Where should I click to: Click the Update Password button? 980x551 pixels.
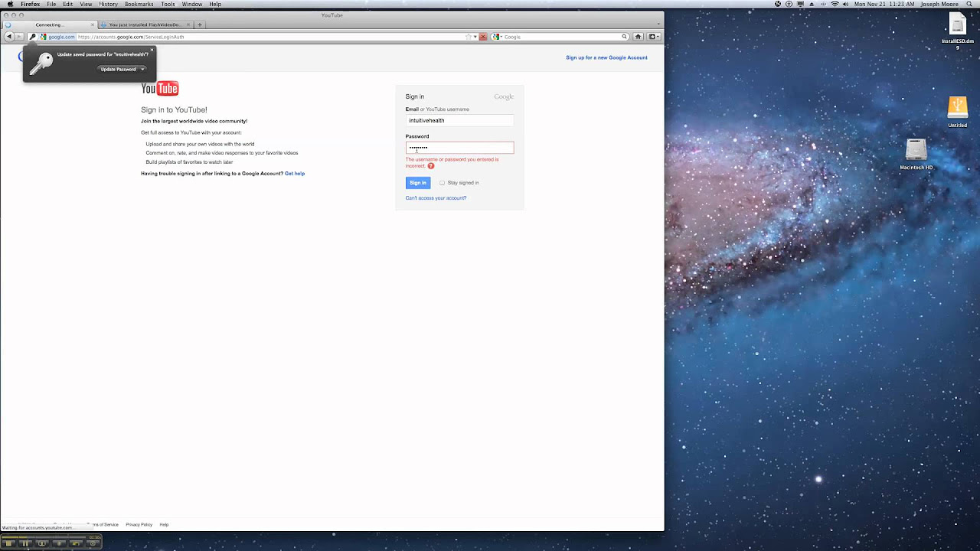[x=118, y=70]
